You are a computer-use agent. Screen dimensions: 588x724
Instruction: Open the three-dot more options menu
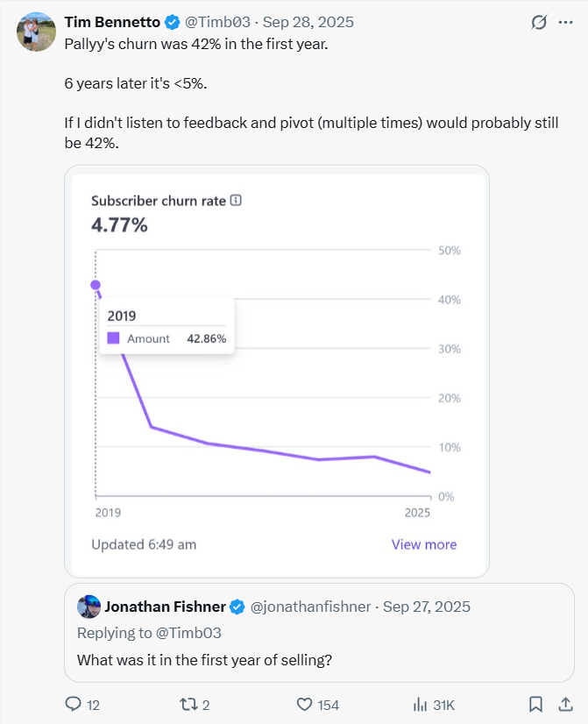point(567,22)
